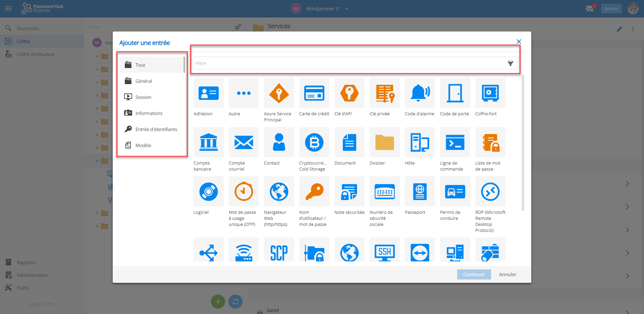
Task: Click the filter funnel icon in the dialog
Action: tap(510, 63)
